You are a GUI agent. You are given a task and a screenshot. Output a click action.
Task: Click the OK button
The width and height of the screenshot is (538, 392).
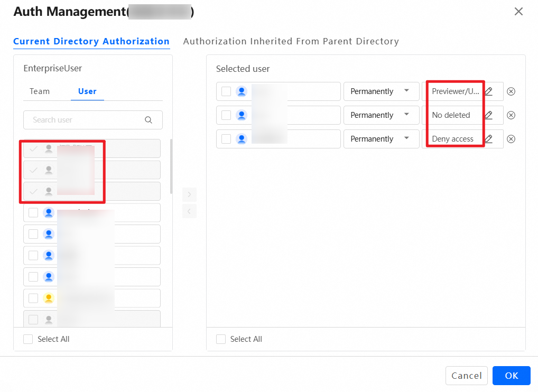(x=511, y=376)
